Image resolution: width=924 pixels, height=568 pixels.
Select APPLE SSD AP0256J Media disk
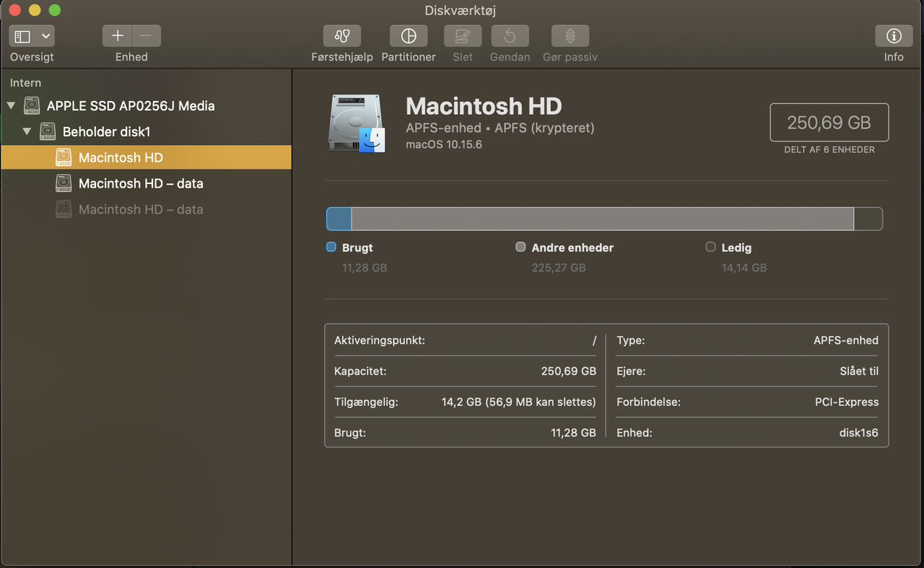point(131,106)
